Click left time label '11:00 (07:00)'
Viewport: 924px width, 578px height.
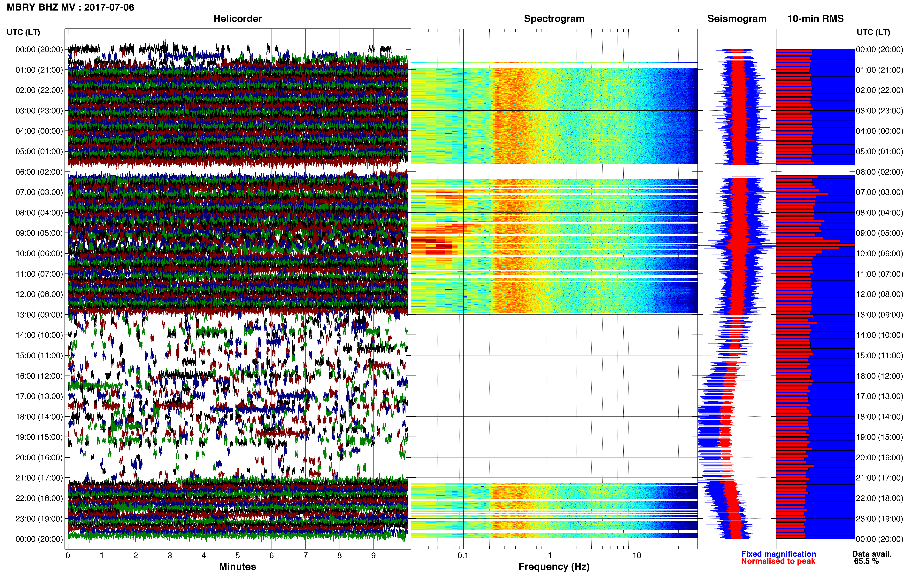[x=39, y=274]
